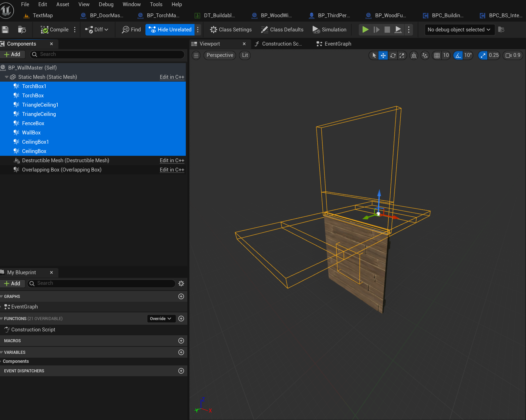This screenshot has width=526, height=420.
Task: Open the debug object selection dropdown
Action: pyautogui.click(x=459, y=30)
